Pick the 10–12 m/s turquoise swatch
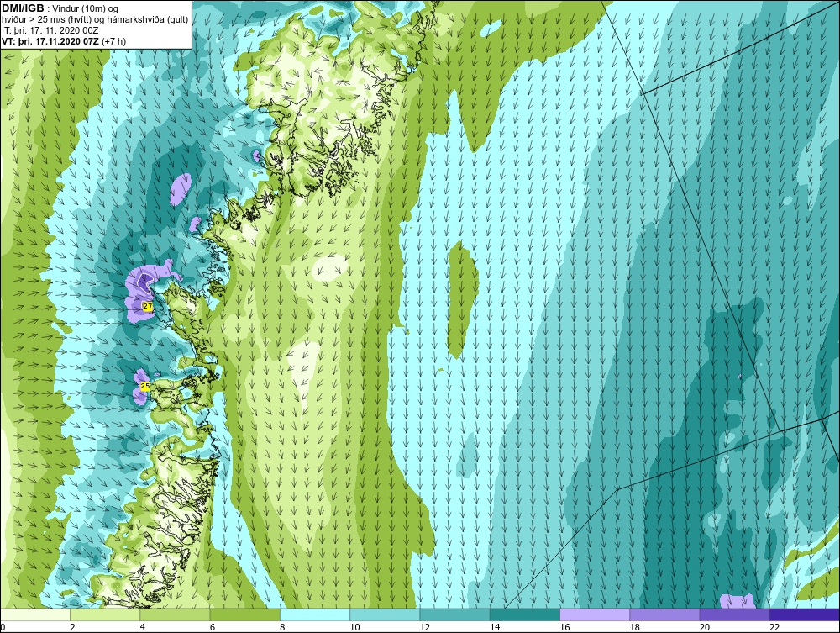840x633 pixels. pyautogui.click(x=385, y=615)
